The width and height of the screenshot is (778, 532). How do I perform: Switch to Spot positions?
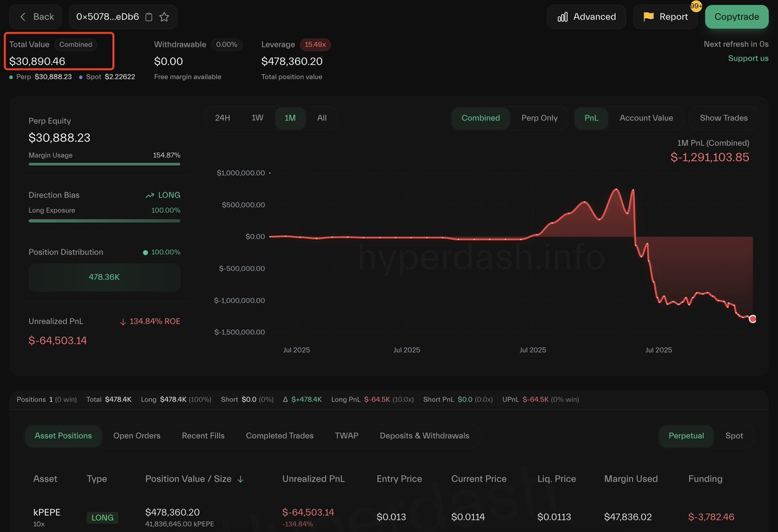coord(734,435)
